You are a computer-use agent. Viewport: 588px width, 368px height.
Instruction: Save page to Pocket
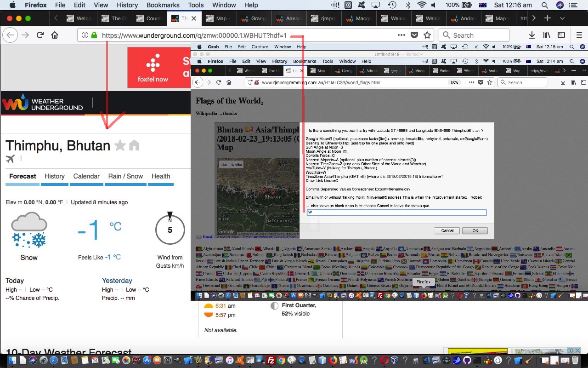(x=414, y=35)
